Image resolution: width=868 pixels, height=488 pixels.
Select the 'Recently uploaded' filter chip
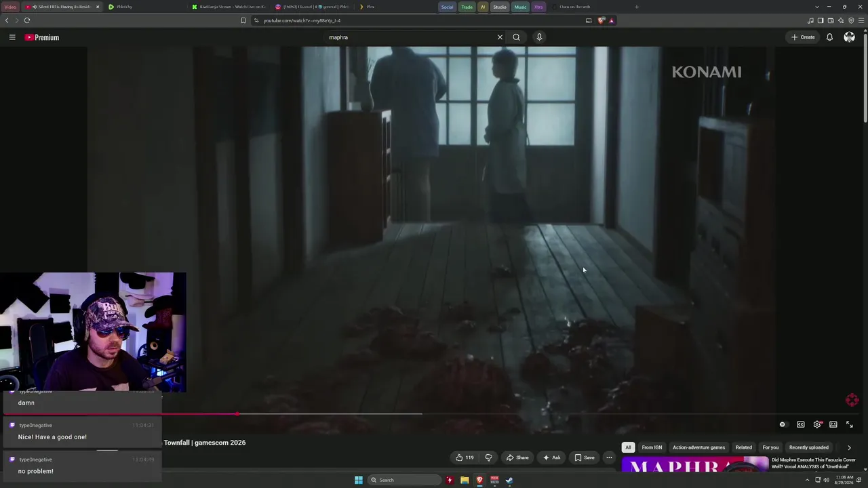click(x=809, y=447)
